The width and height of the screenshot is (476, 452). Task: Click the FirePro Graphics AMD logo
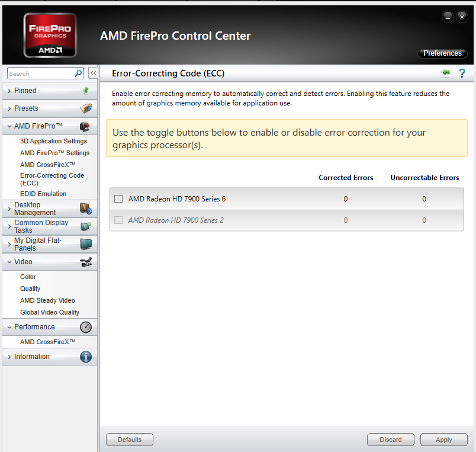50,35
